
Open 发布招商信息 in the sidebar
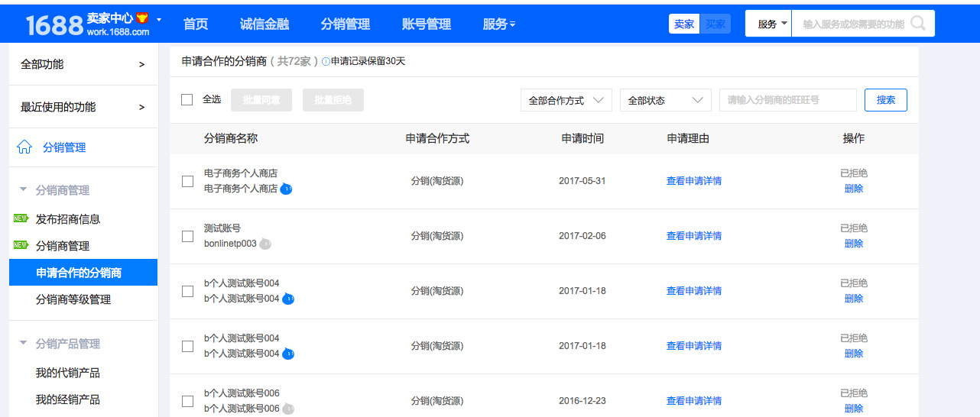pyautogui.click(x=68, y=219)
